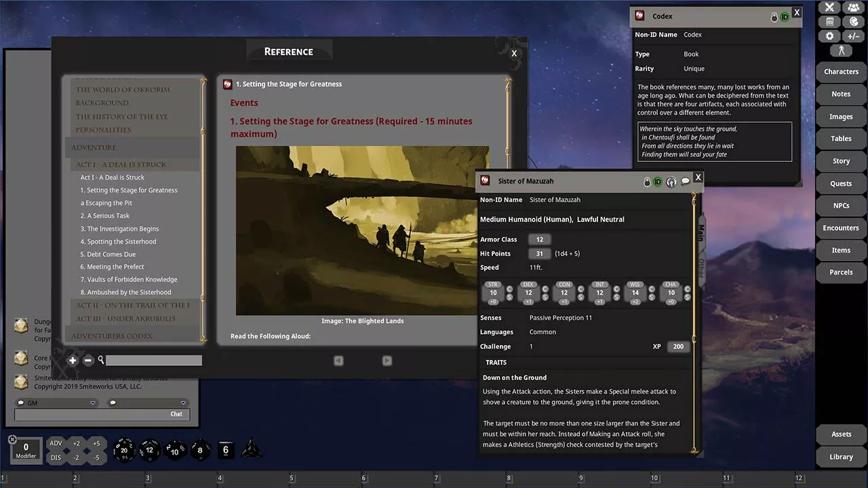Open the Options gear icon
This screenshot has width=868, height=488.
[829, 36]
